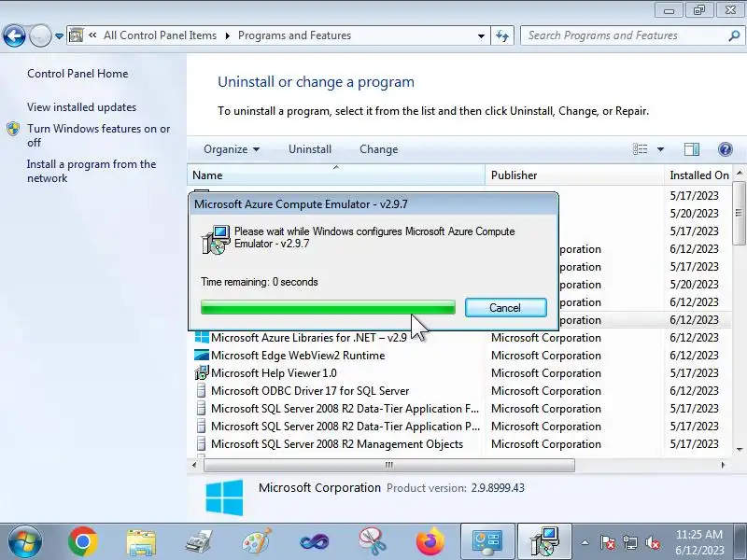Open Turn Windows features on or off

point(99,135)
